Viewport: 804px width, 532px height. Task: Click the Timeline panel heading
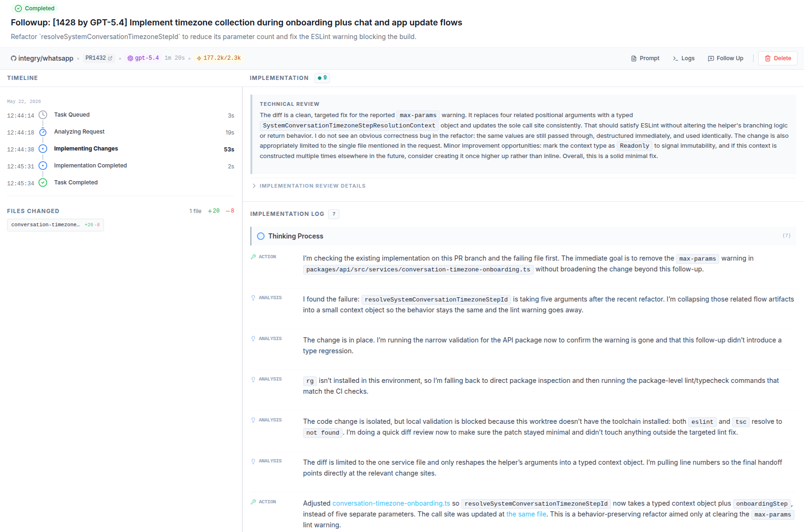click(23, 78)
